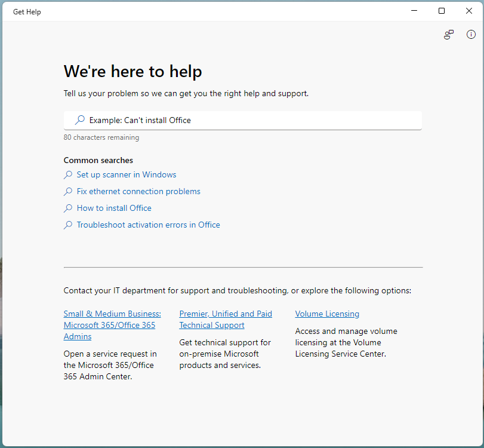Open Troubleshoot activation errors in Office
Viewport: 484px width, 448px height.
point(148,225)
